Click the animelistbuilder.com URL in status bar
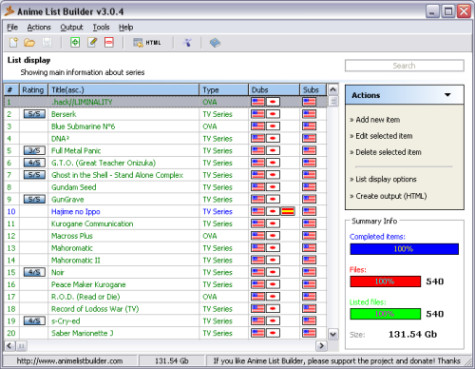The image size is (475, 369). click(x=70, y=361)
